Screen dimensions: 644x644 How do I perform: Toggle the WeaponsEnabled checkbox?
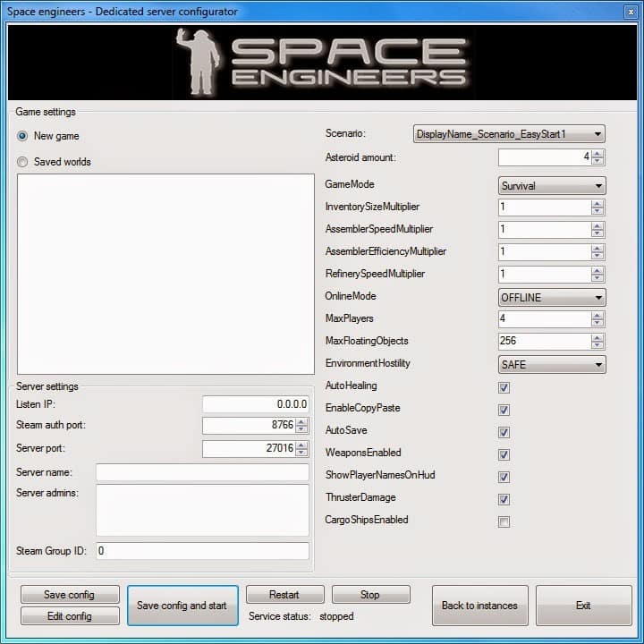[x=504, y=454]
